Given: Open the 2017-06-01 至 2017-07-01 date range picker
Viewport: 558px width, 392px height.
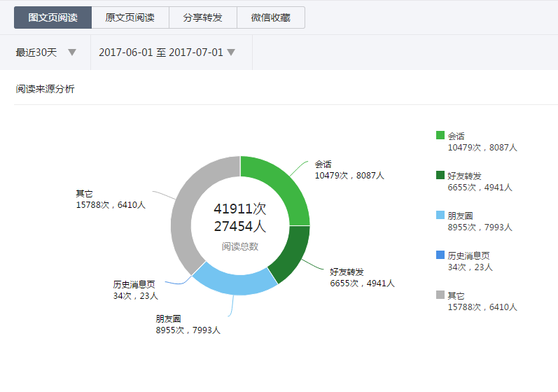Looking at the screenshot, I should (167, 52).
